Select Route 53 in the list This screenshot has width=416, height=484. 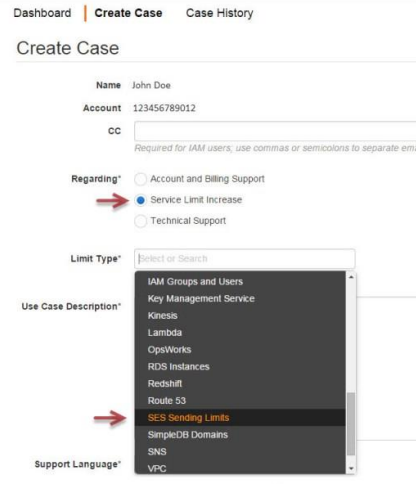click(x=240, y=401)
